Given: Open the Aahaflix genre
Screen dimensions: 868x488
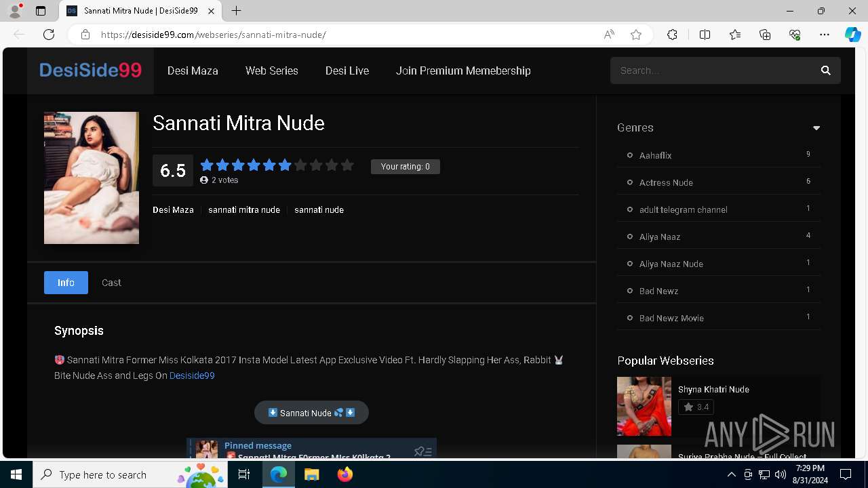Looking at the screenshot, I should (655, 155).
